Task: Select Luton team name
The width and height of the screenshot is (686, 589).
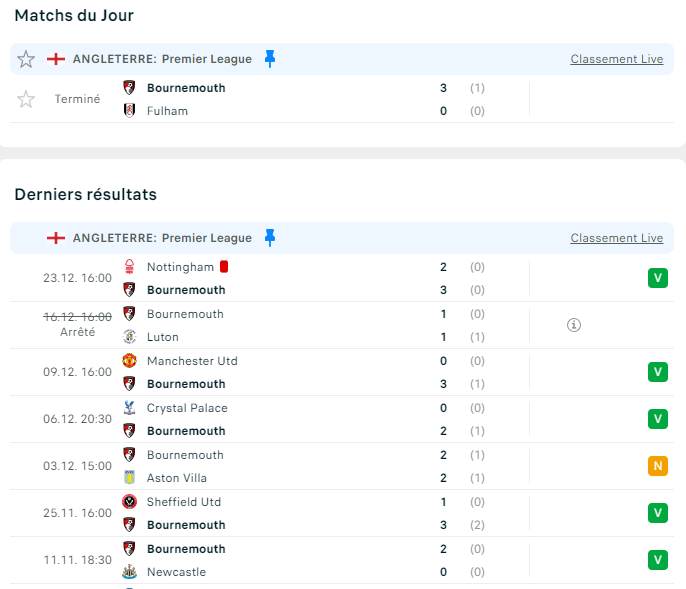Action: point(163,337)
